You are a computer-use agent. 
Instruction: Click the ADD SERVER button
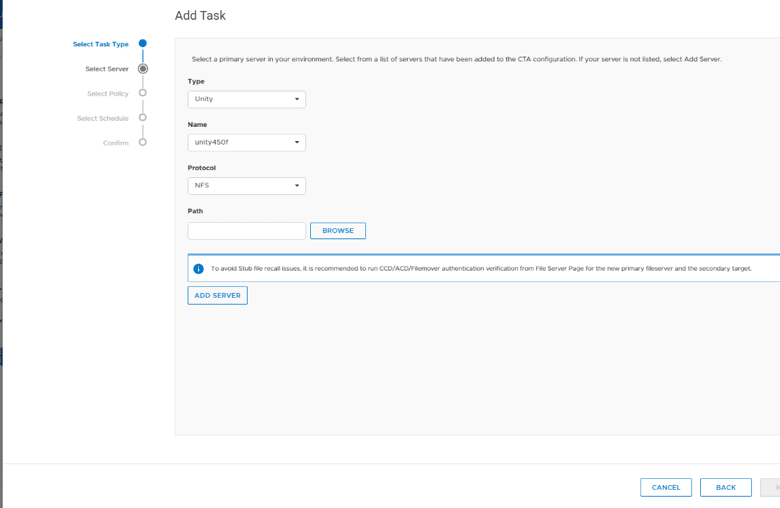click(x=217, y=296)
